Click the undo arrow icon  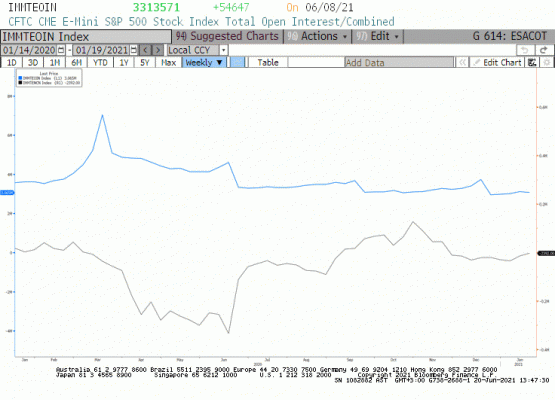pyautogui.click(x=525, y=50)
